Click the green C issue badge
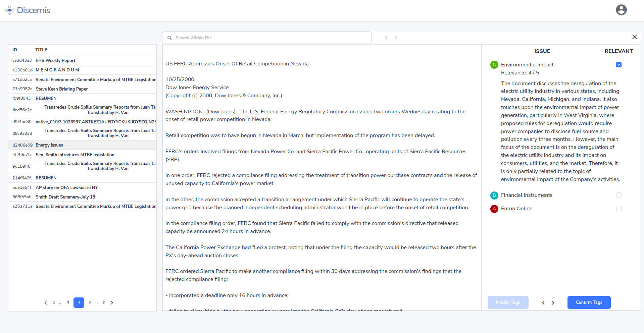This screenshot has width=644, height=333. point(494,65)
